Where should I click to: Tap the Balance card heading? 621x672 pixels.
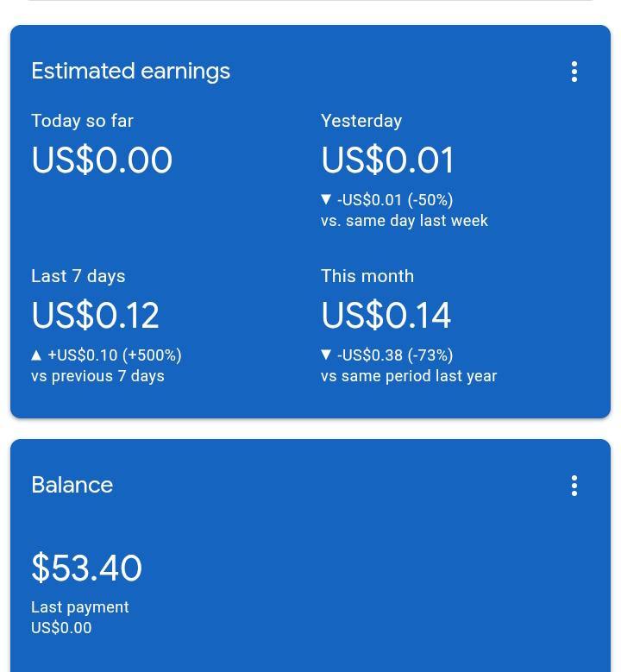coord(72,485)
